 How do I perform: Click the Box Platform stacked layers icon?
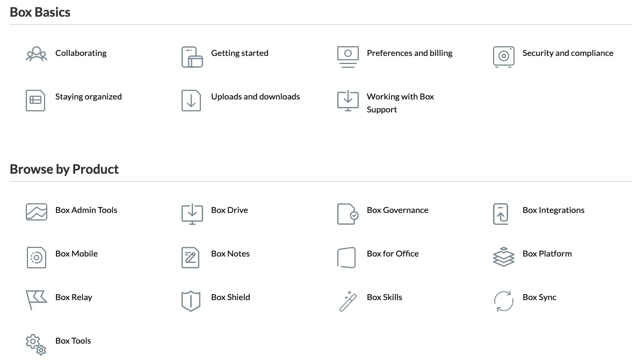[503, 257]
